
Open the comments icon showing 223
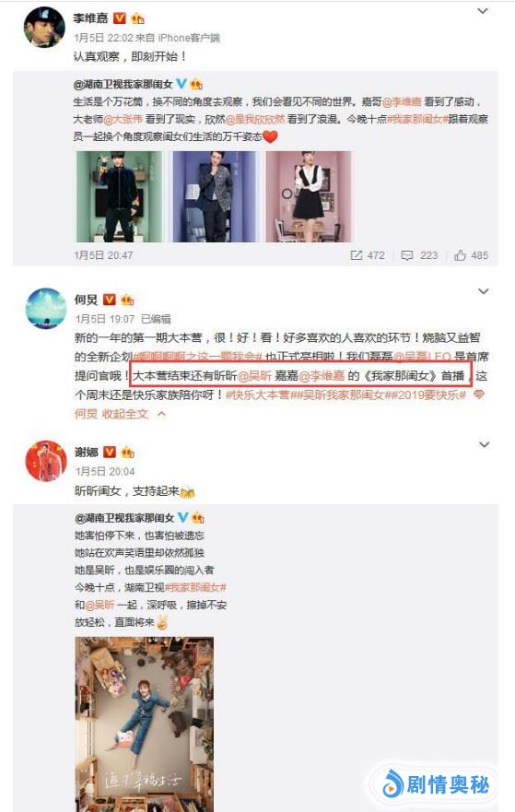[x=407, y=255]
